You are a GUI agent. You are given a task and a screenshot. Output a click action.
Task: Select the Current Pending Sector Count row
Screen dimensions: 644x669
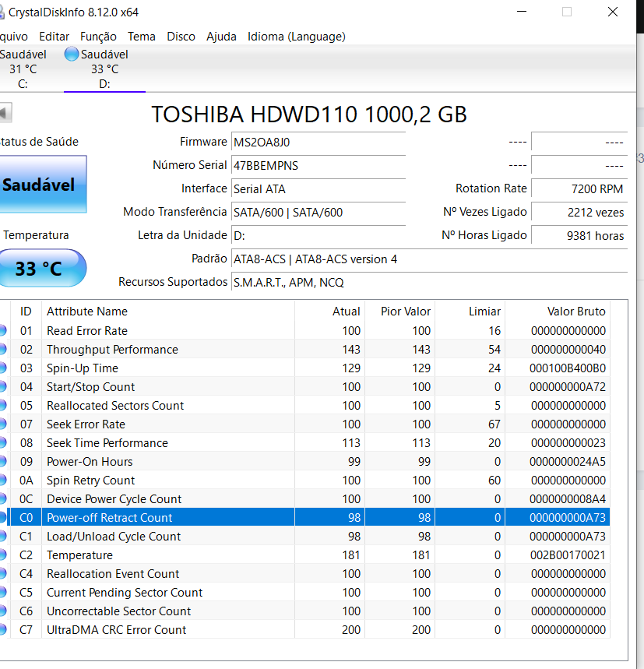click(x=305, y=592)
